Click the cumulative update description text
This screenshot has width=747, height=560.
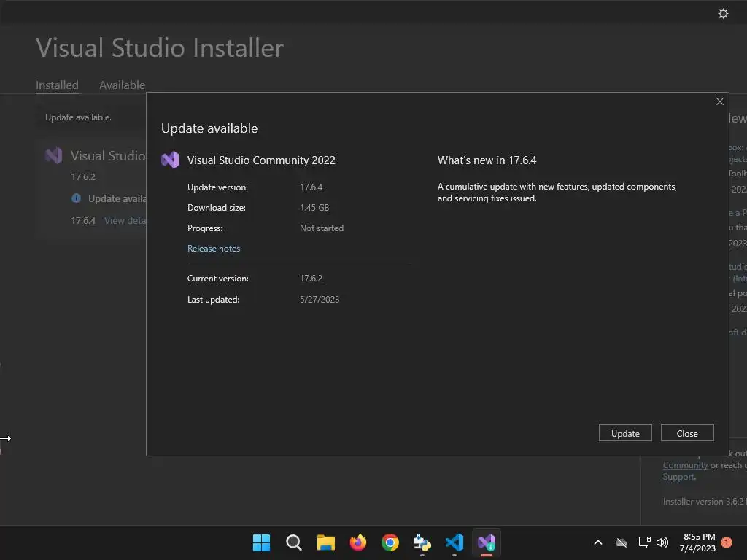point(557,192)
